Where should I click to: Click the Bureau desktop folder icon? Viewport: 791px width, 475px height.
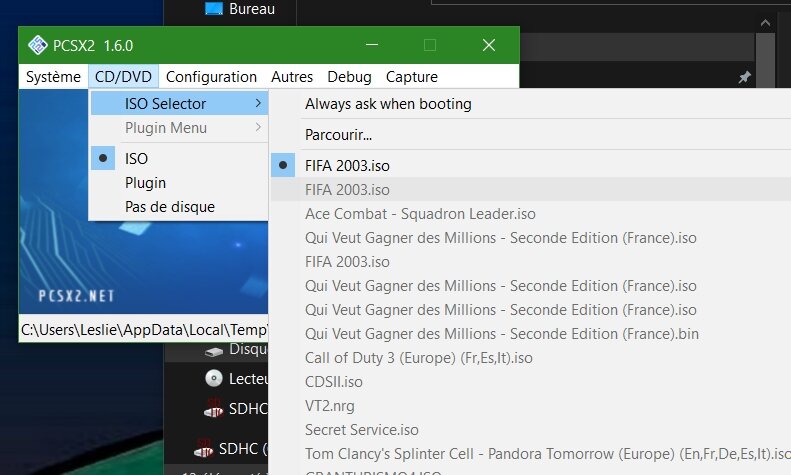tap(213, 9)
